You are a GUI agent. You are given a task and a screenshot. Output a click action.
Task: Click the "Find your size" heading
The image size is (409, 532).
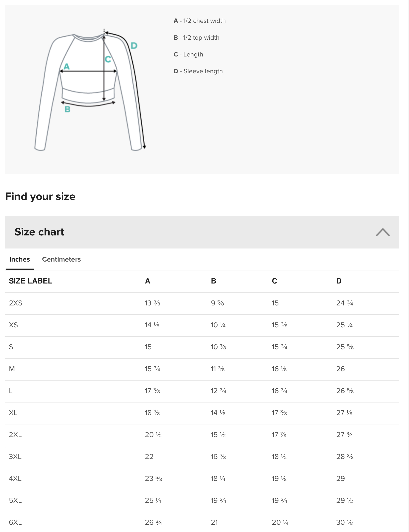40,196
